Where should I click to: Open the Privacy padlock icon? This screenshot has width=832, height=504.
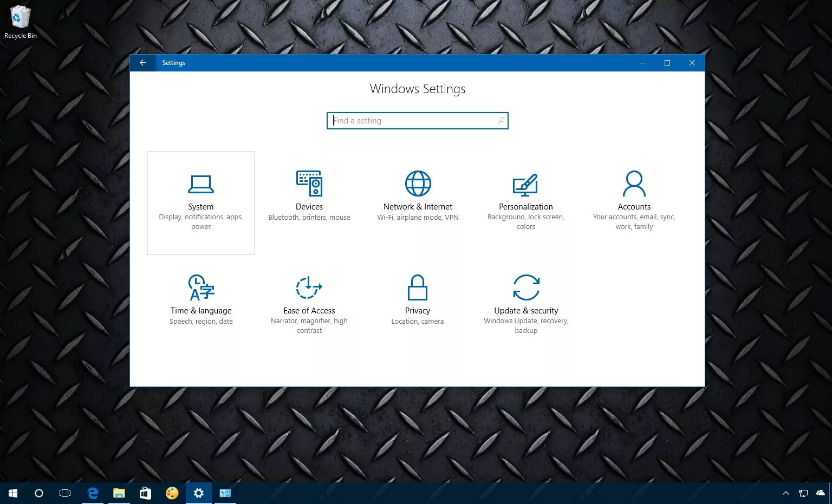pyautogui.click(x=418, y=287)
